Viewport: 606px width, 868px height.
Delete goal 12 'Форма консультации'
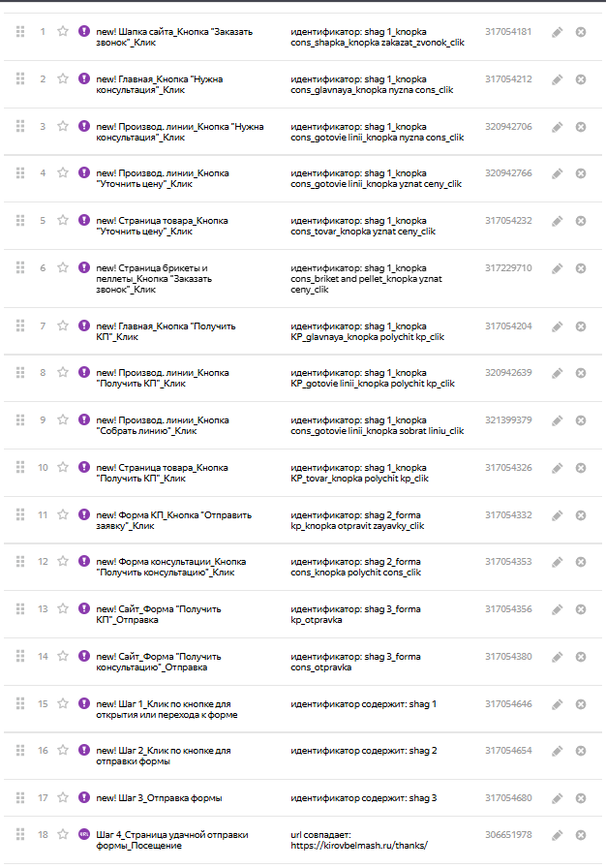(581, 562)
